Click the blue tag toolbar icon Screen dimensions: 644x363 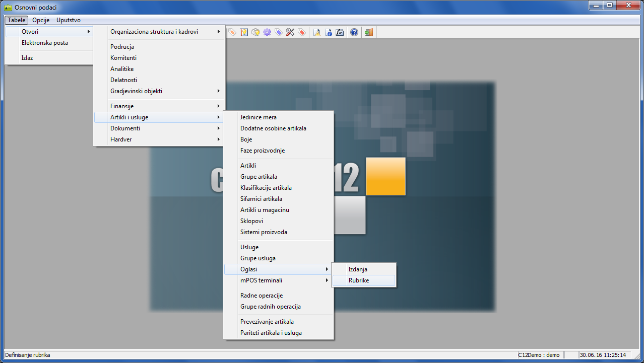click(279, 32)
